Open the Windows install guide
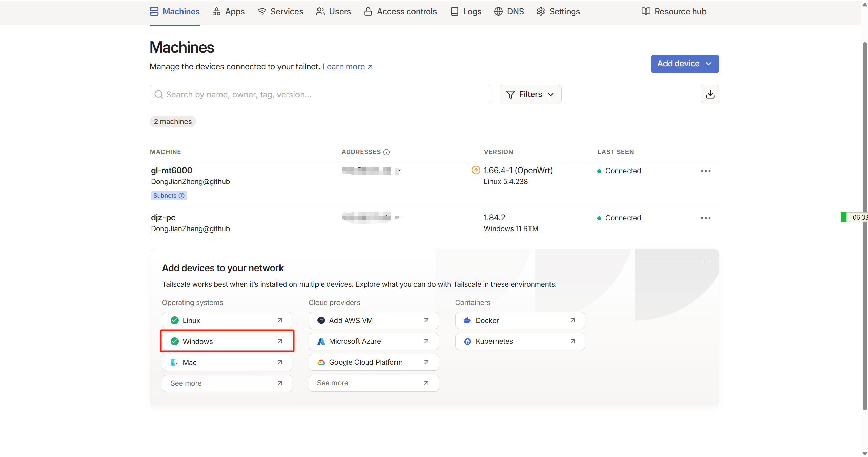868x457 pixels. [227, 341]
